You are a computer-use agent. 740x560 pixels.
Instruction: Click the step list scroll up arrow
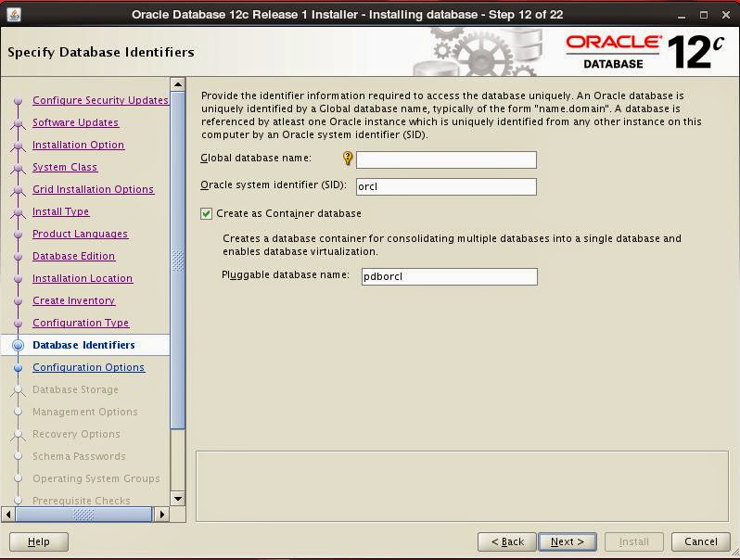[x=177, y=85]
